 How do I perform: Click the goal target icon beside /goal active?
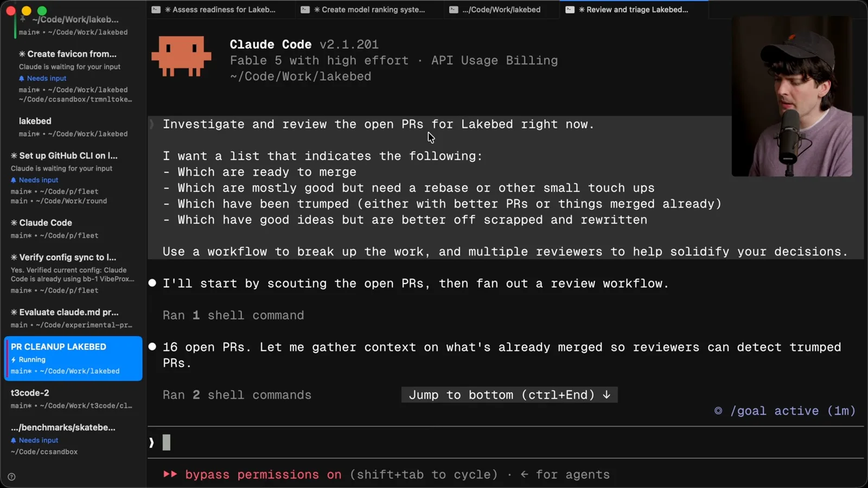click(x=718, y=411)
